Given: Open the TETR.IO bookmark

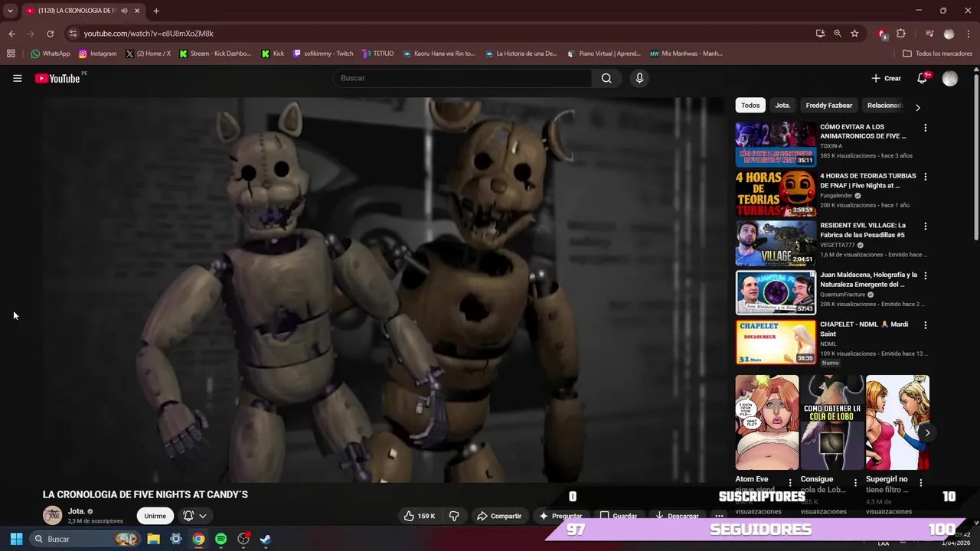Looking at the screenshot, I should pos(378,54).
